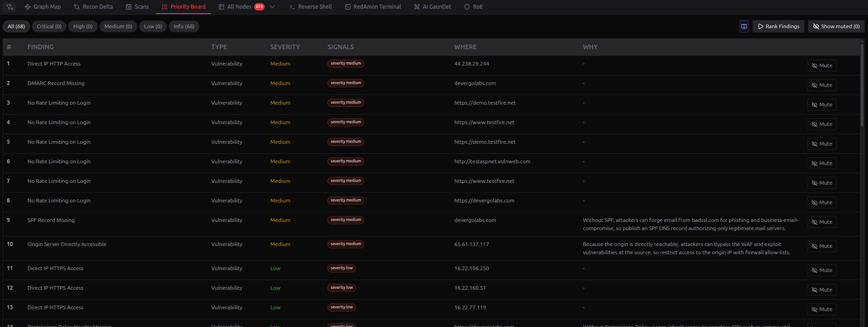Mute finding number 5 row

pyautogui.click(x=822, y=144)
